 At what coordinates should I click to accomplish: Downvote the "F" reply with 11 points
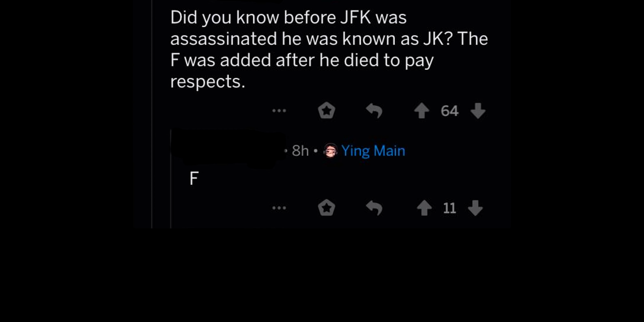475,208
